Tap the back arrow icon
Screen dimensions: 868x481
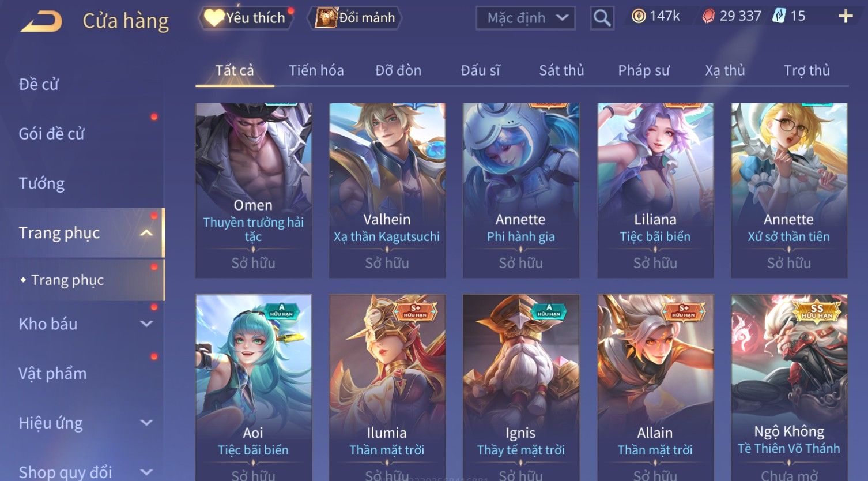(x=41, y=22)
